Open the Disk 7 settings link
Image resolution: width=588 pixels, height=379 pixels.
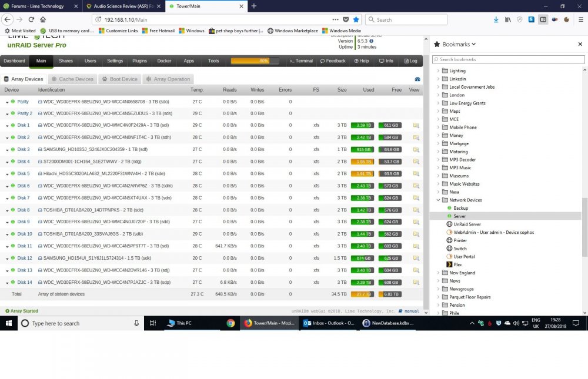(x=24, y=197)
